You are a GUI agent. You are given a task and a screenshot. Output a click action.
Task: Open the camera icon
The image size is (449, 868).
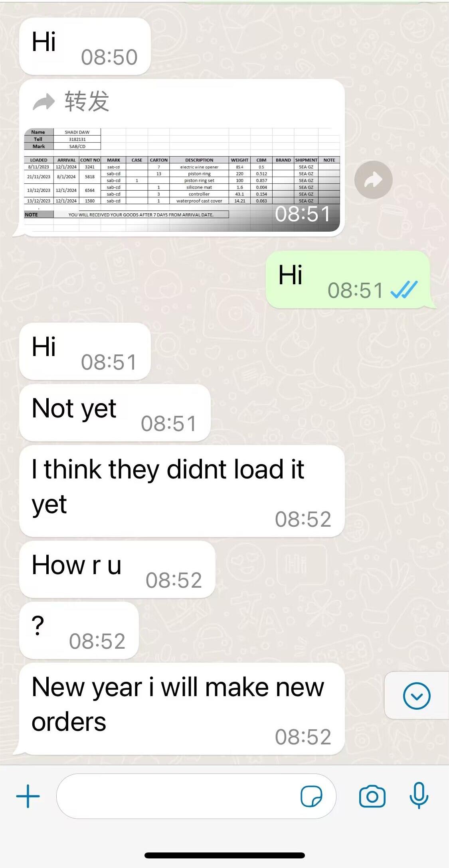[x=372, y=796]
